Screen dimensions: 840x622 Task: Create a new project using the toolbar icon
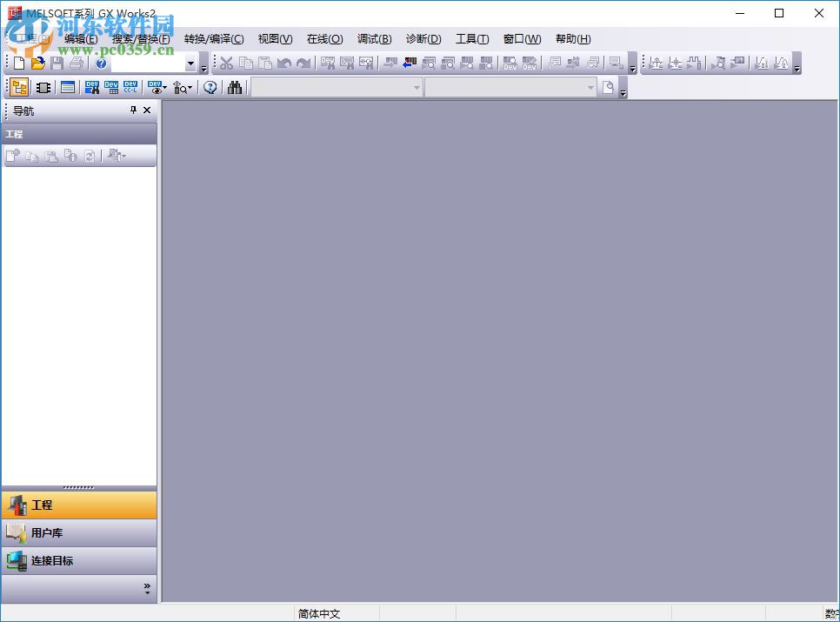pos(17,63)
